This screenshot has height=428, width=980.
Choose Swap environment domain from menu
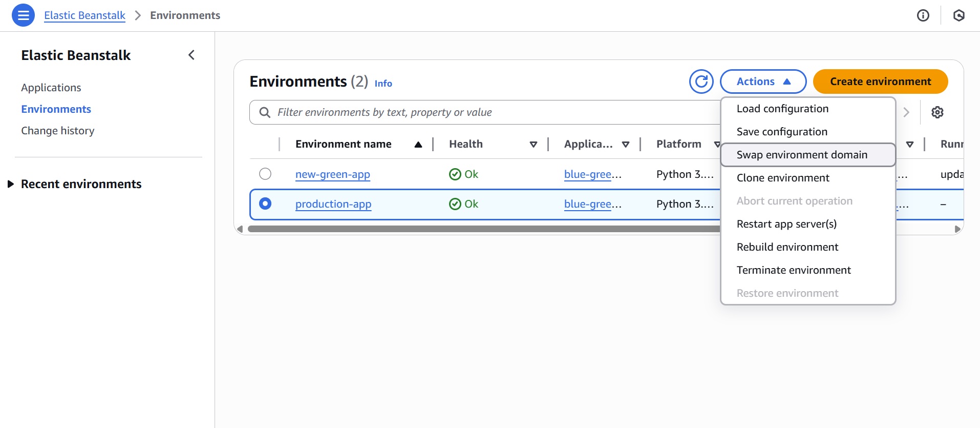click(x=802, y=155)
